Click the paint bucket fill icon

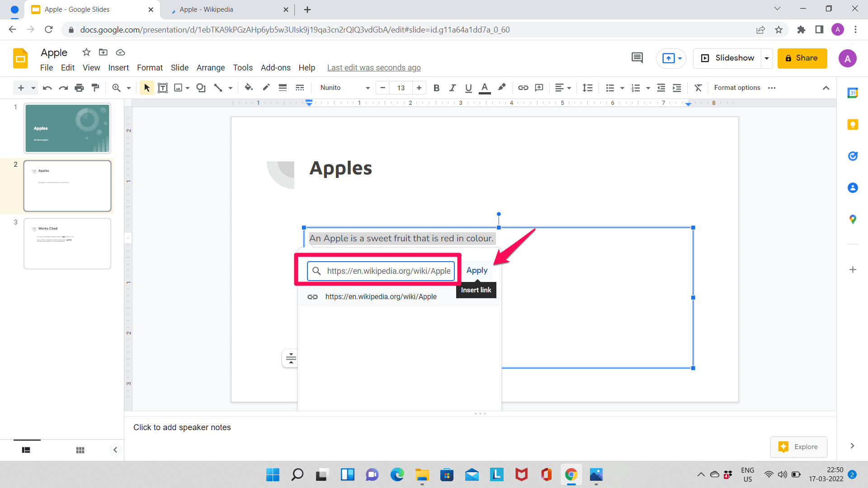[248, 88]
